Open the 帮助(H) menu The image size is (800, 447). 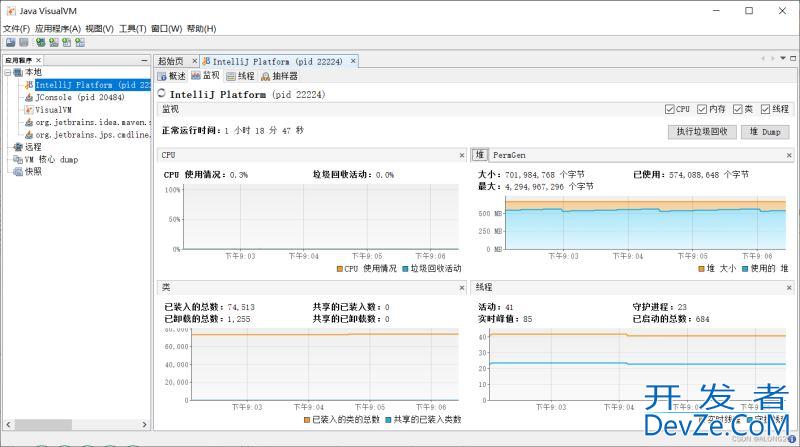[201, 29]
